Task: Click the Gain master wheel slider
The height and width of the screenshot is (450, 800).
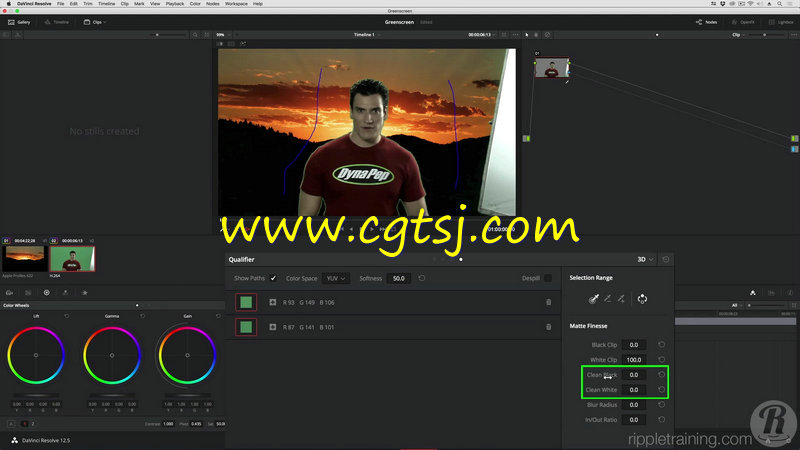Action: [x=187, y=395]
